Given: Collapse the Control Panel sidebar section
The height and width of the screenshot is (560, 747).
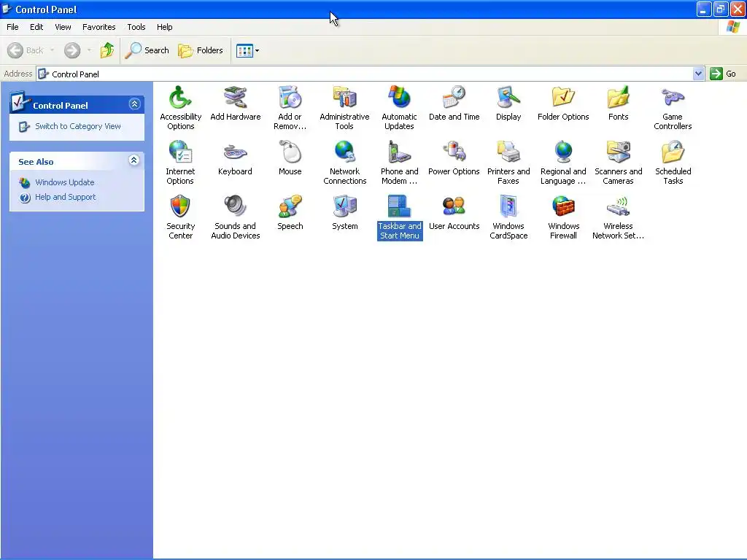Looking at the screenshot, I should (x=134, y=104).
